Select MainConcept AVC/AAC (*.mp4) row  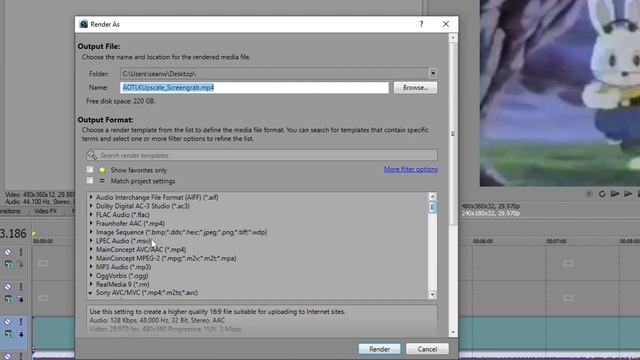pos(141,249)
